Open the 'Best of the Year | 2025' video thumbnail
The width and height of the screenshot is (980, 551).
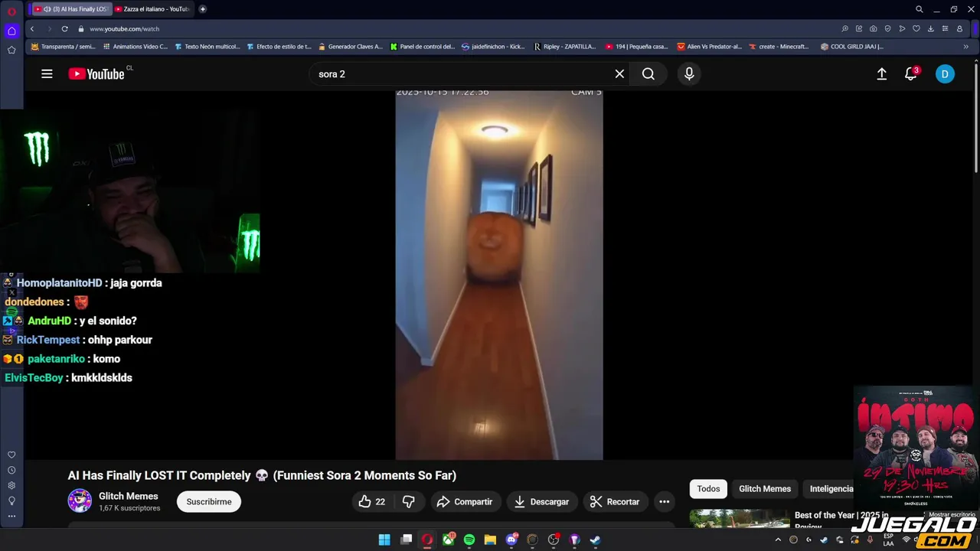[x=740, y=519]
